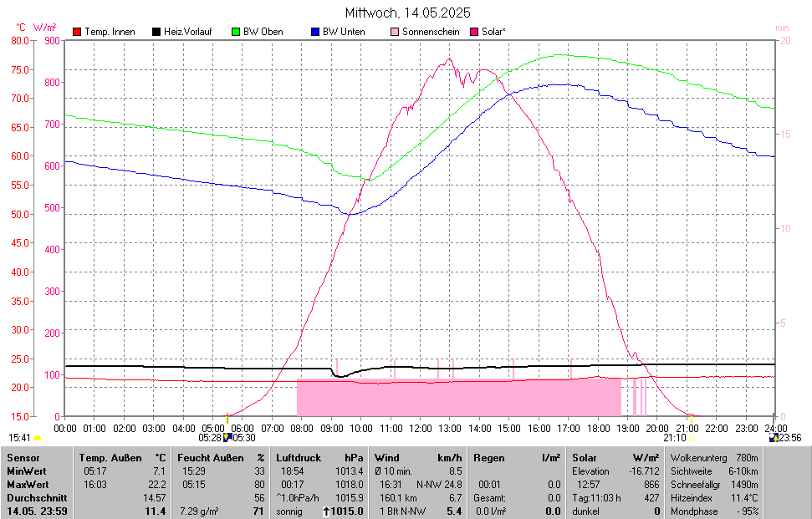
Task: Select the Solar* legend label
Action: pos(493,32)
